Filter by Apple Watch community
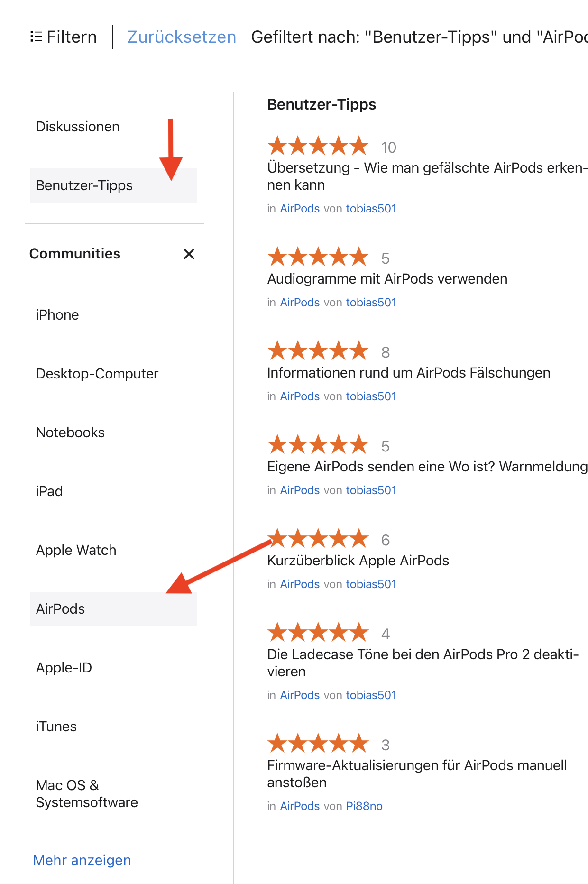The image size is (588, 884). pos(76,550)
